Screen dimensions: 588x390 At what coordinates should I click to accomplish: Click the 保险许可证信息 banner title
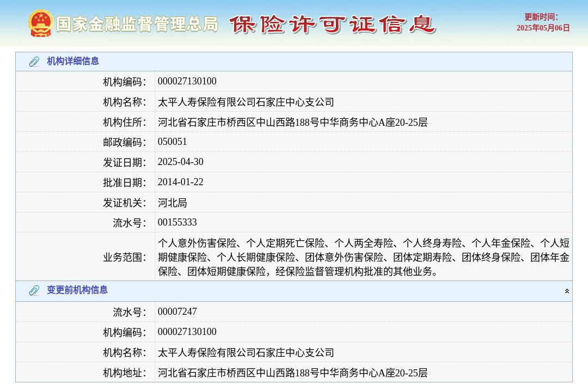point(332,25)
